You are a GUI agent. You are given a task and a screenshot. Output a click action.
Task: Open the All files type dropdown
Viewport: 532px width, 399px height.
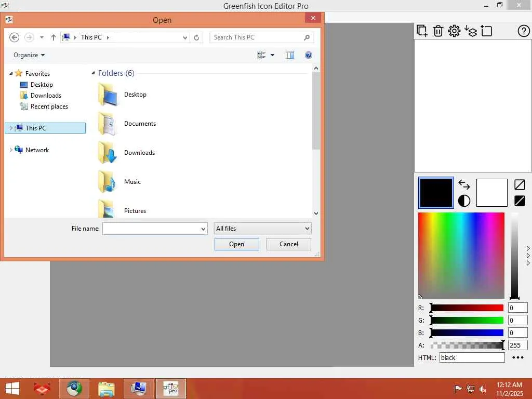(262, 229)
